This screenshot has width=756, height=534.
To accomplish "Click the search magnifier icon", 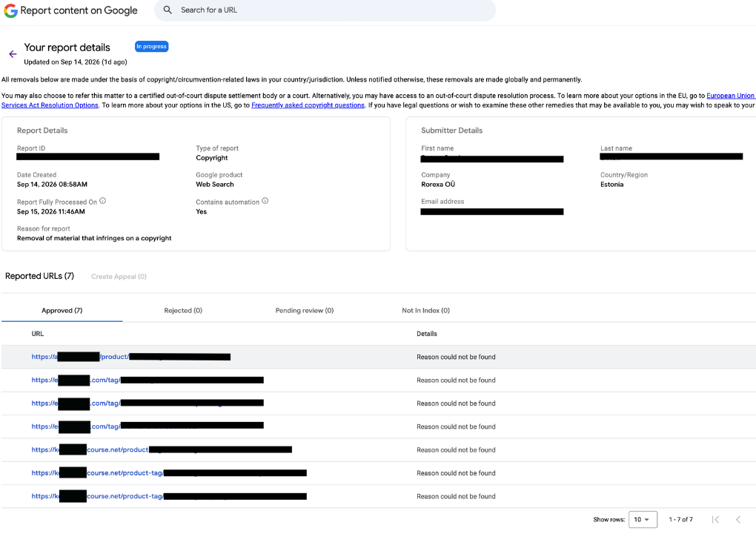I will pyautogui.click(x=168, y=10).
